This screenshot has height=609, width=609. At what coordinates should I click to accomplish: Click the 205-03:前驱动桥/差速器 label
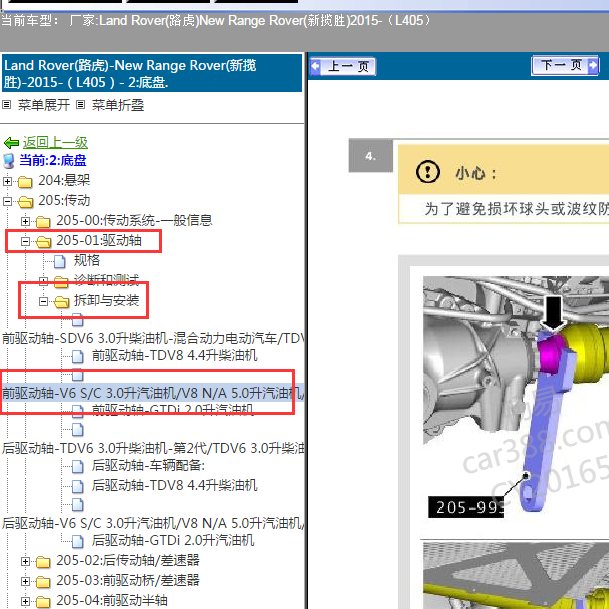click(128, 581)
